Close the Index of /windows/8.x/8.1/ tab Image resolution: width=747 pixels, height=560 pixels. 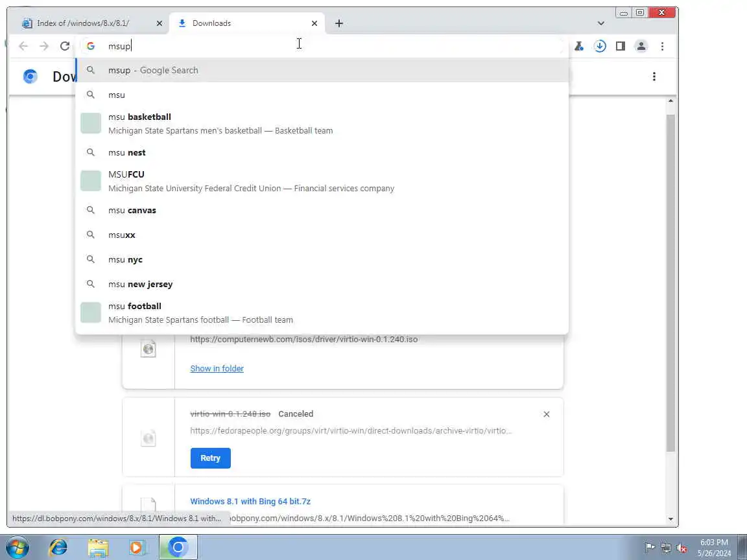(160, 23)
